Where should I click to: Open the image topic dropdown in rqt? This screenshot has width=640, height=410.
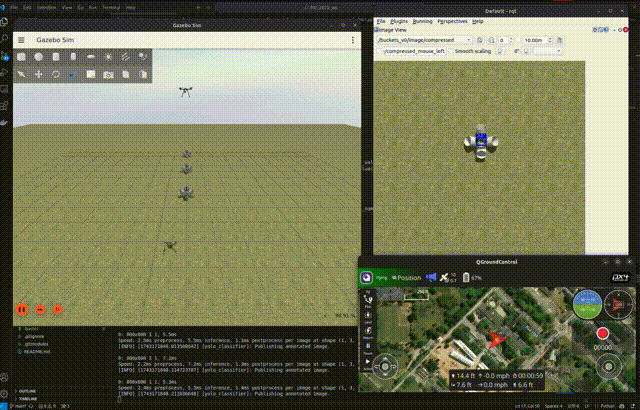point(428,40)
